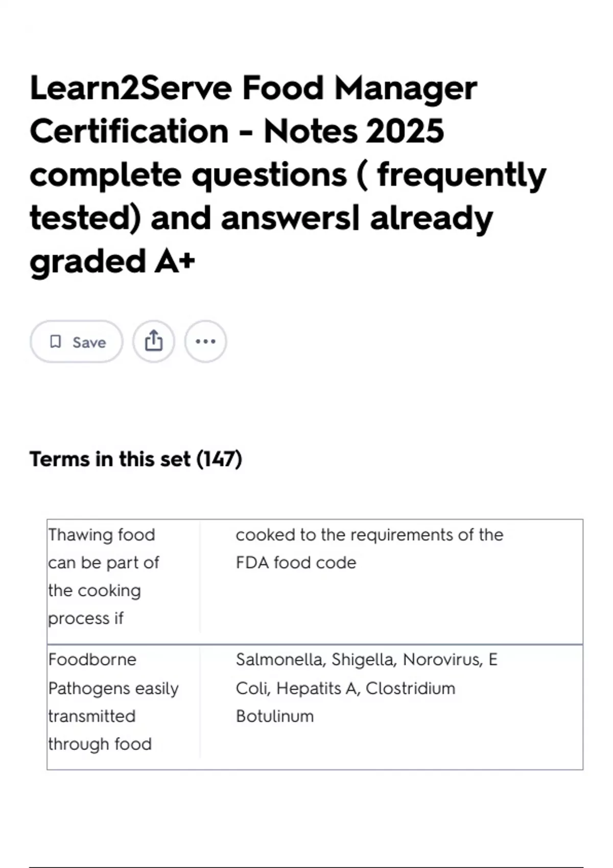This screenshot has width=613, height=868.
Task: Click the word "Clostridium" in the answer
Action: pyautogui.click(x=410, y=688)
